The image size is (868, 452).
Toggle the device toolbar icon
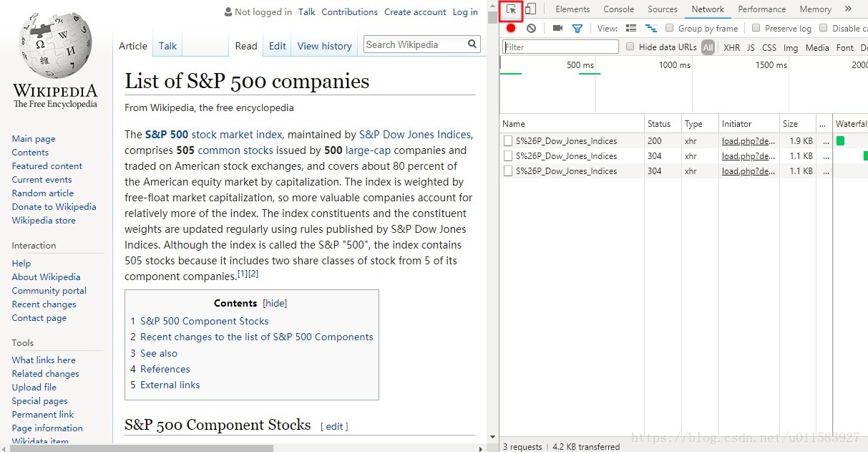tap(530, 9)
